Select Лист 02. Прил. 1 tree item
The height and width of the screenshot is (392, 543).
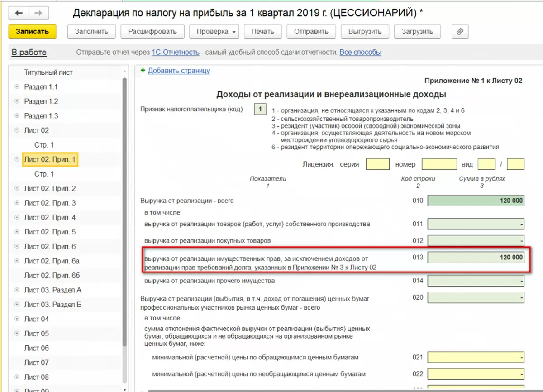click(50, 159)
